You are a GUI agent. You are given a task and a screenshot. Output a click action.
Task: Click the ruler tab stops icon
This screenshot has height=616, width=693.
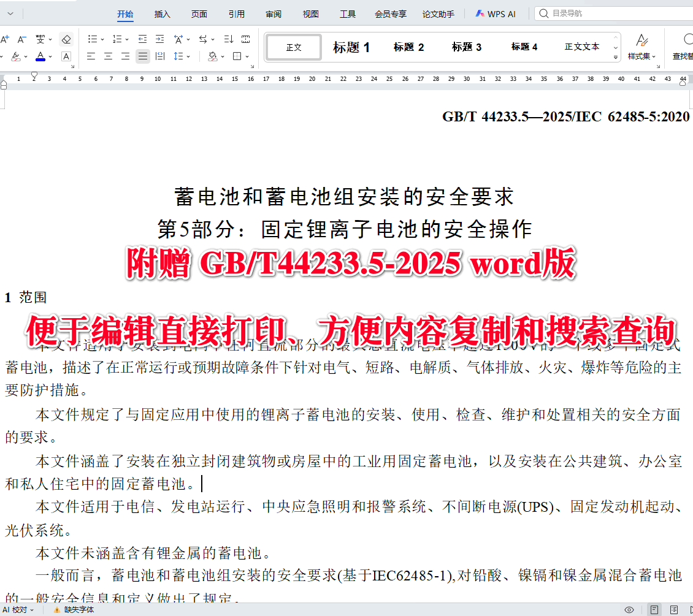[246, 39]
